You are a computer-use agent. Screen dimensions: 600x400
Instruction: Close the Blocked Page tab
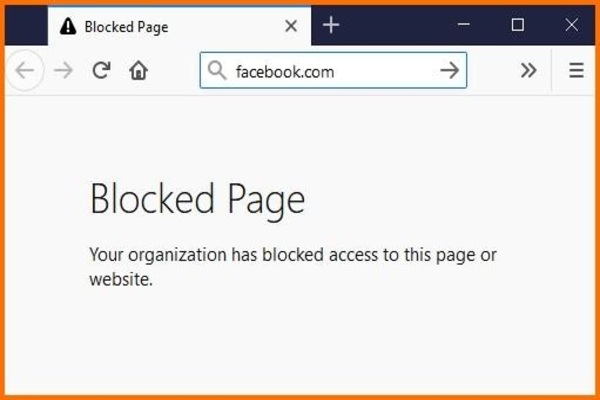291,26
